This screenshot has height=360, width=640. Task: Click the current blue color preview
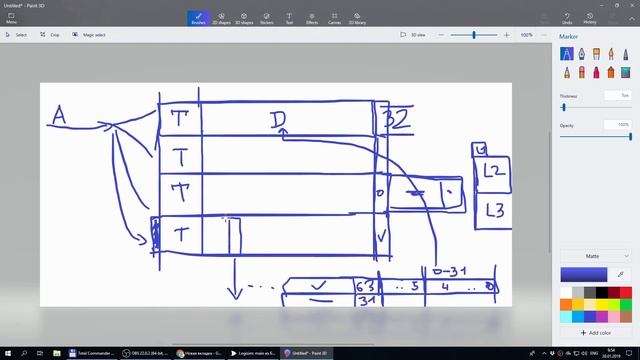[584, 275]
